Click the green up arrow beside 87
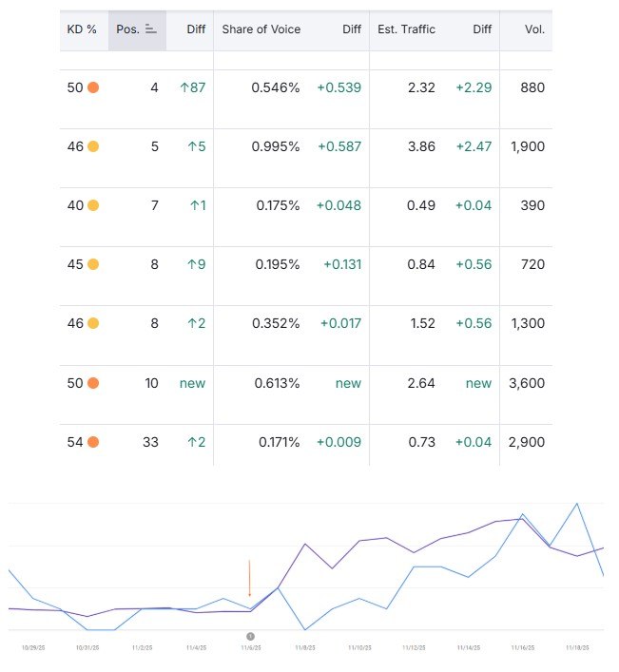The width and height of the screenshot is (619, 672). (x=184, y=87)
